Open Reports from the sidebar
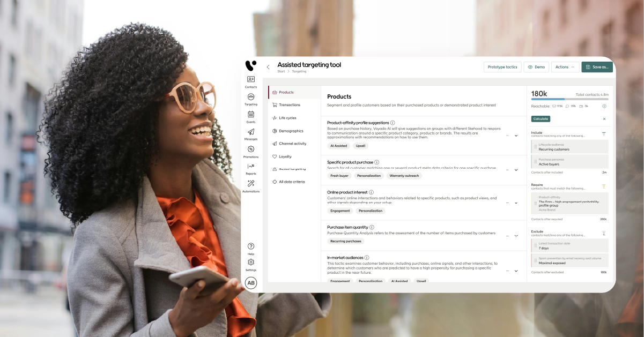 point(251,167)
